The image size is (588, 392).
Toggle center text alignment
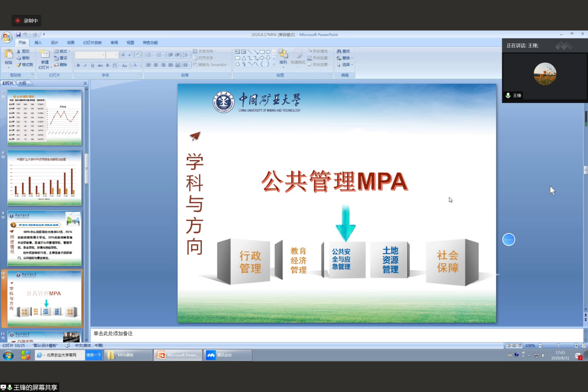coord(156,65)
